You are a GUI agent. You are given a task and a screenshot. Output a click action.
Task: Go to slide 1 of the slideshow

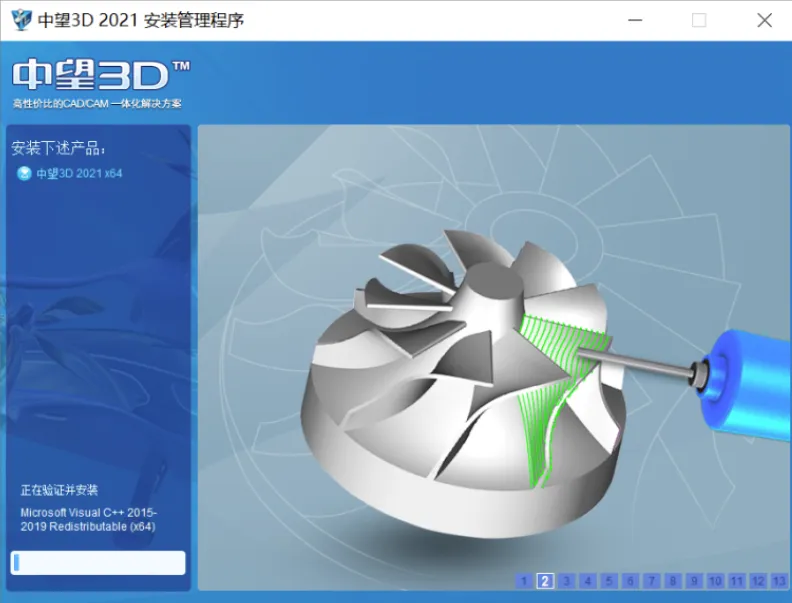[x=524, y=581]
